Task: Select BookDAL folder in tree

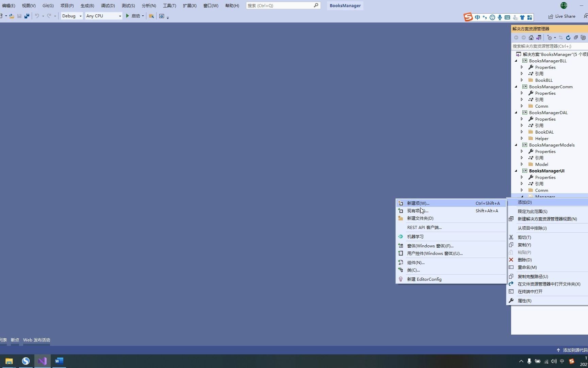Action: [544, 132]
